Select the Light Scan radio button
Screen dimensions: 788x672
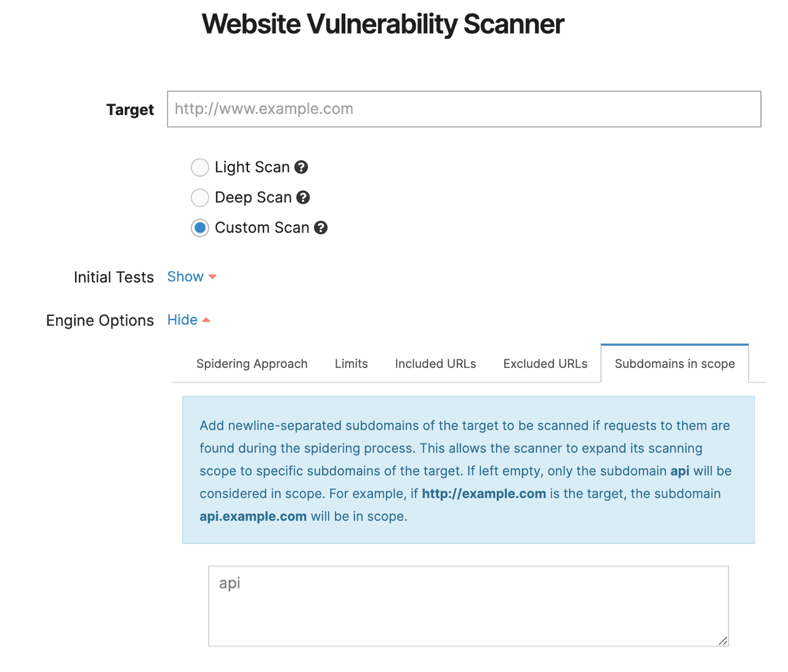tap(199, 167)
